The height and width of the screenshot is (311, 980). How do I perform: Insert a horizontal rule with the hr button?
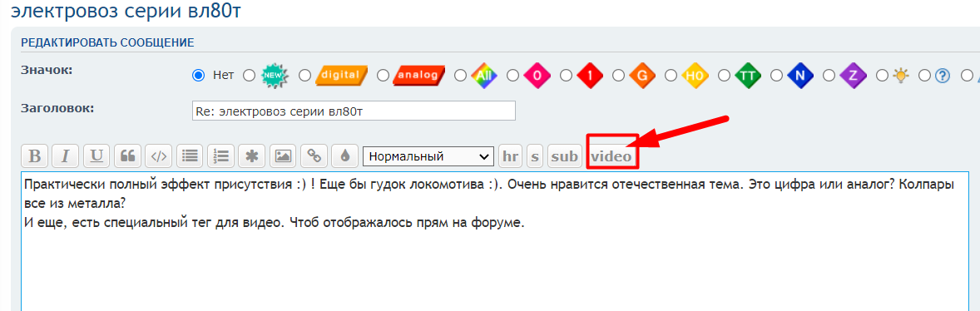[x=511, y=156]
